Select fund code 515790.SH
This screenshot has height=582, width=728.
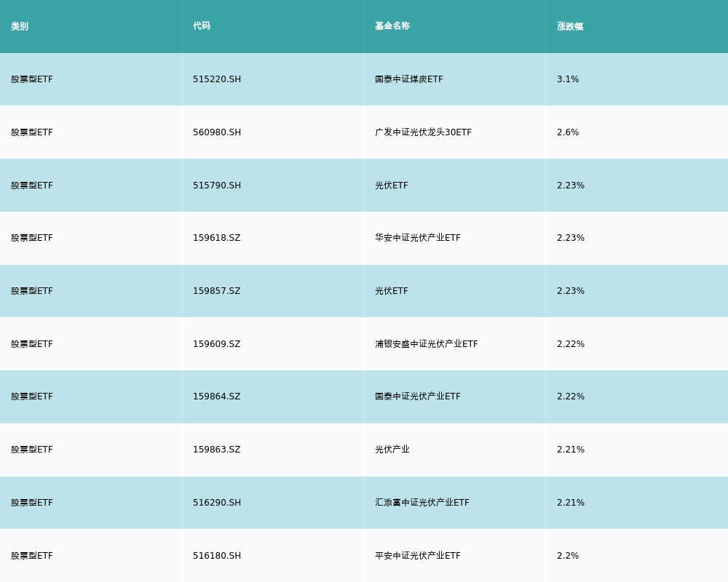pos(217,186)
